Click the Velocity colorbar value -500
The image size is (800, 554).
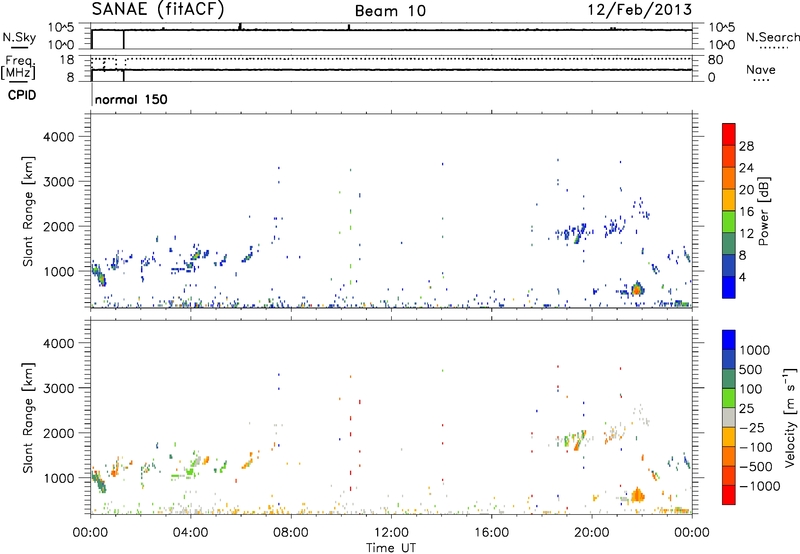pos(756,467)
